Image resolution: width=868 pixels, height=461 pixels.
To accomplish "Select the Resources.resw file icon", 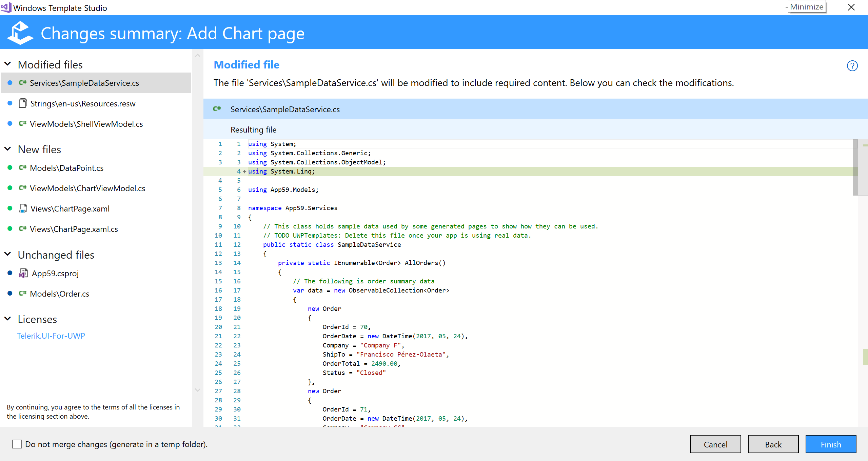I will pos(22,103).
